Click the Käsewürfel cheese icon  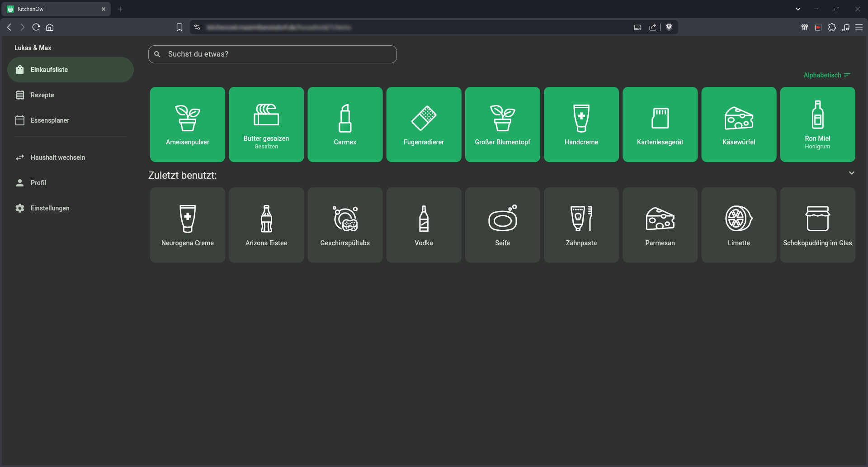739,119
